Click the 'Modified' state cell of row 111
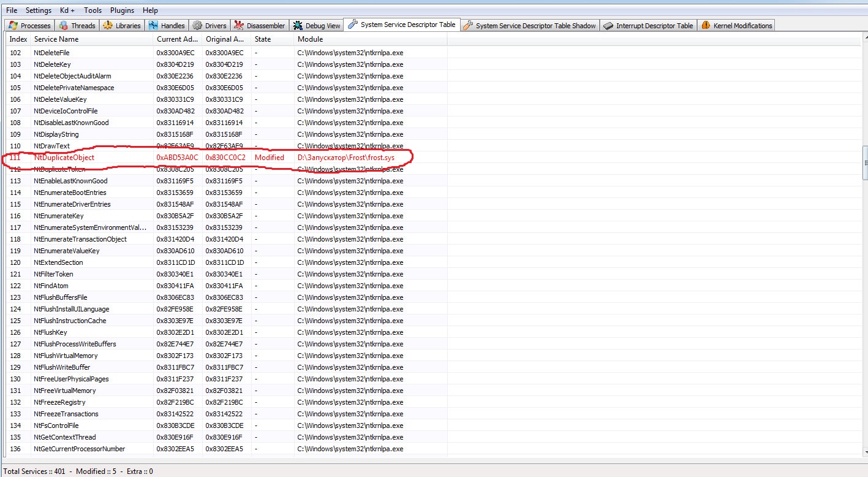Image resolution: width=868 pixels, height=477 pixels. point(270,158)
